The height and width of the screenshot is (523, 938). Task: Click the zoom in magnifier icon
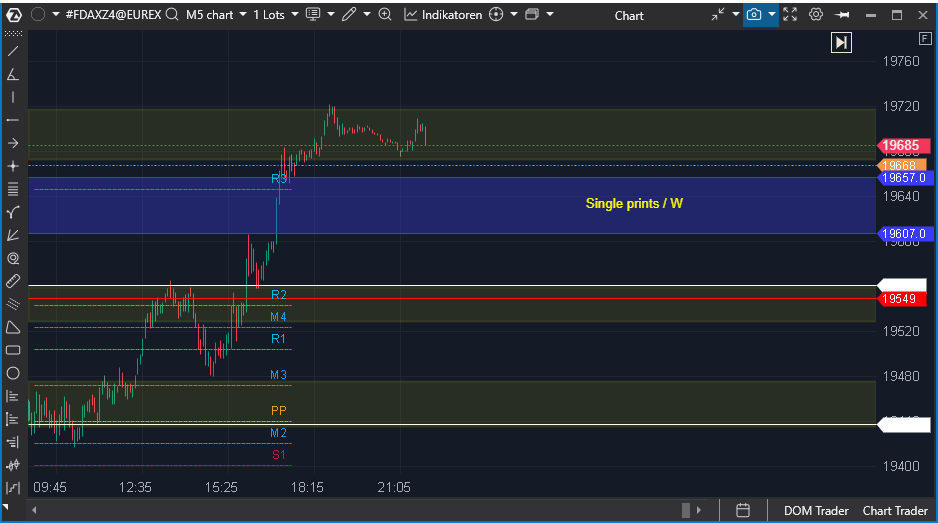tap(385, 15)
